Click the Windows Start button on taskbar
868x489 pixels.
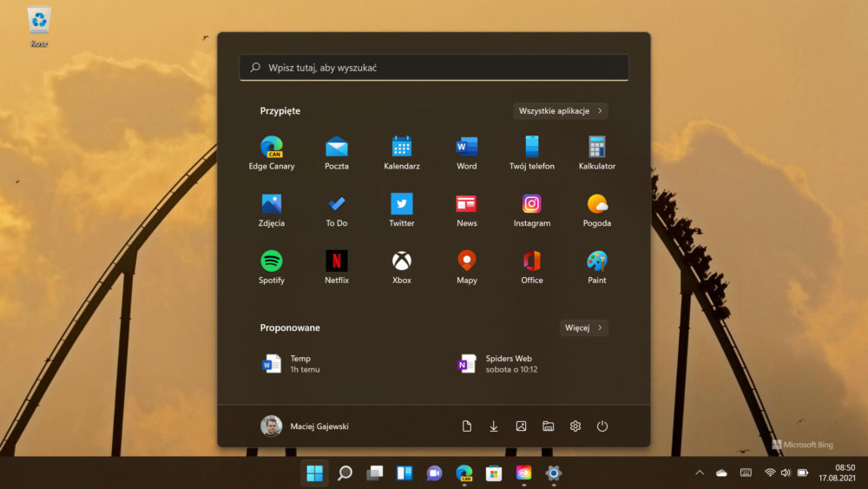coord(314,473)
